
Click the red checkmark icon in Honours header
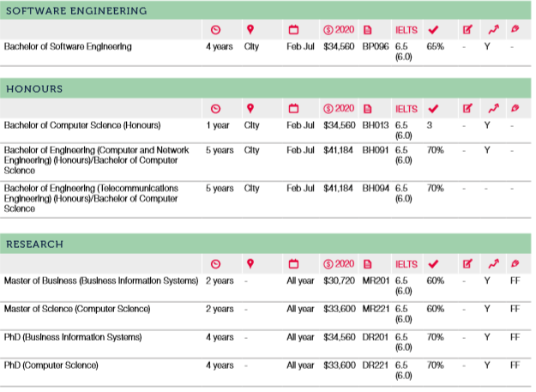pyautogui.click(x=433, y=109)
